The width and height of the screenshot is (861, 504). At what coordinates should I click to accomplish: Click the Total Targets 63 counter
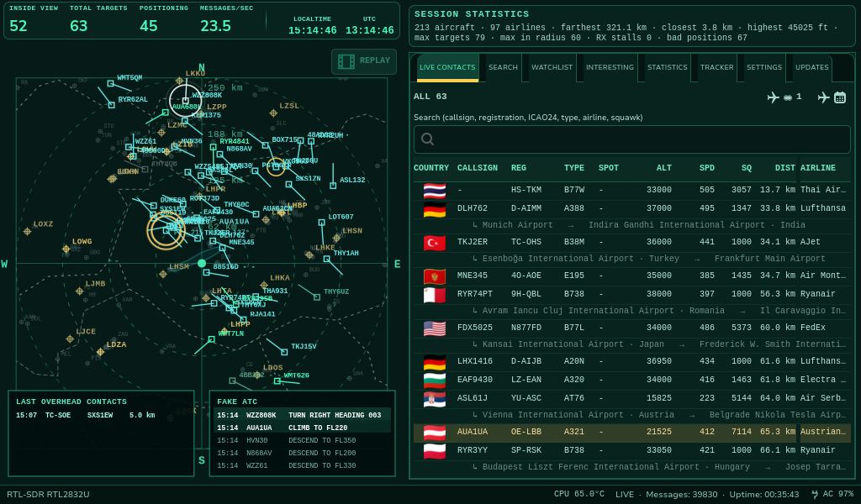click(98, 20)
